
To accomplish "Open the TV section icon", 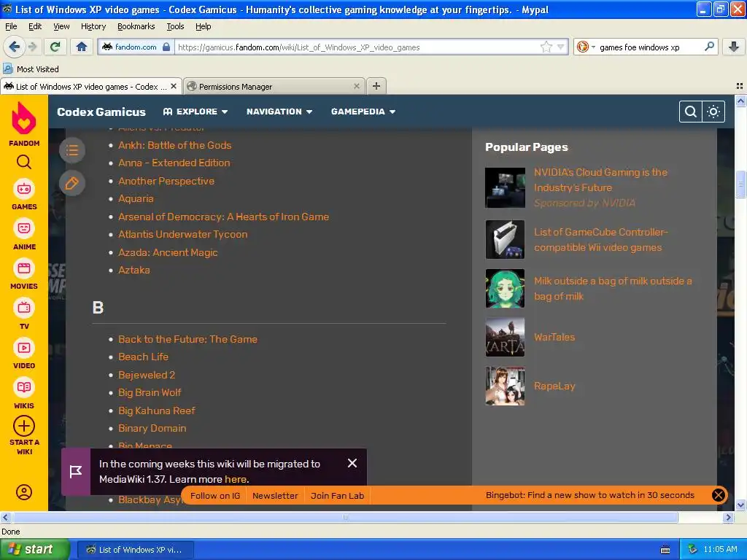I will click(24, 308).
